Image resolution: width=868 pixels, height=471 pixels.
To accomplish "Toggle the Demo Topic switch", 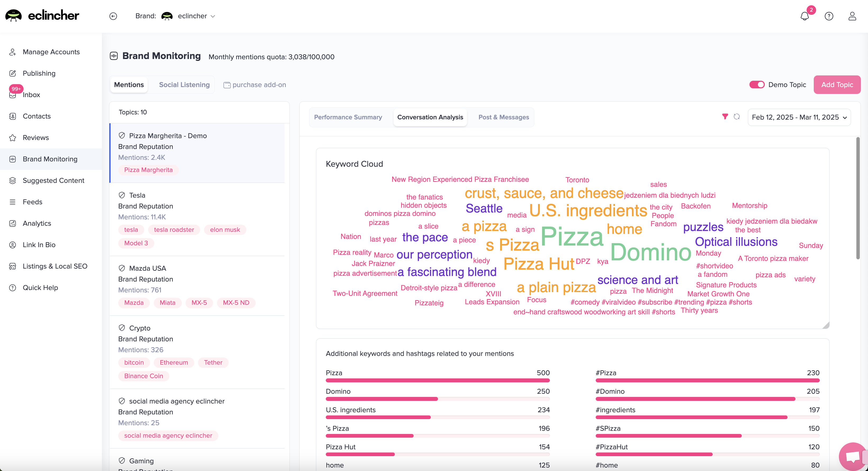I will (x=757, y=85).
